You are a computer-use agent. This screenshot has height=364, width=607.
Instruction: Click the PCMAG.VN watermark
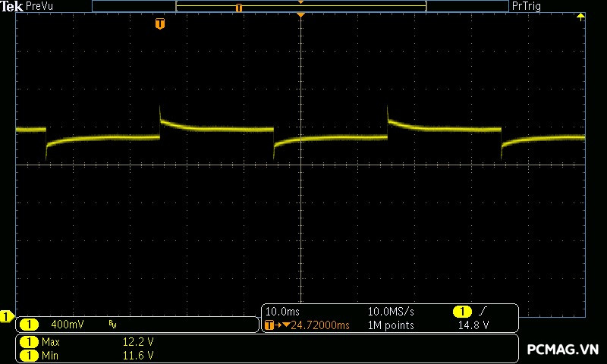(x=562, y=349)
